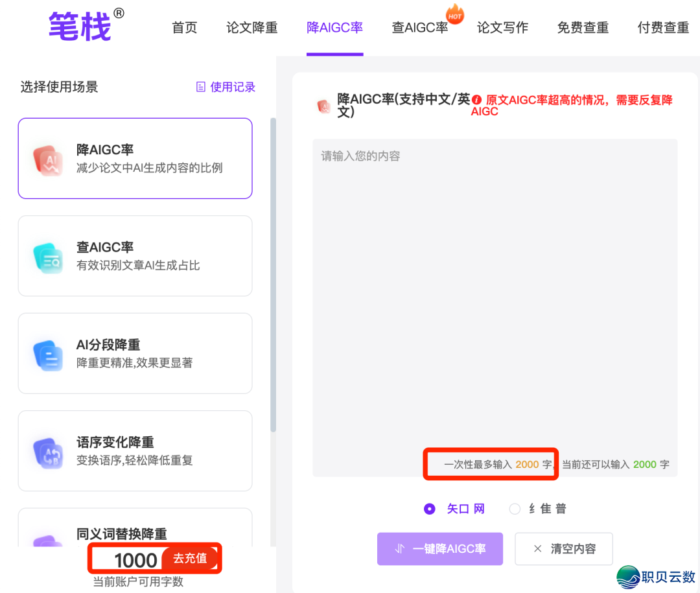Click the 清空内容 button
Screen dimensions: 700x593
[563, 549]
